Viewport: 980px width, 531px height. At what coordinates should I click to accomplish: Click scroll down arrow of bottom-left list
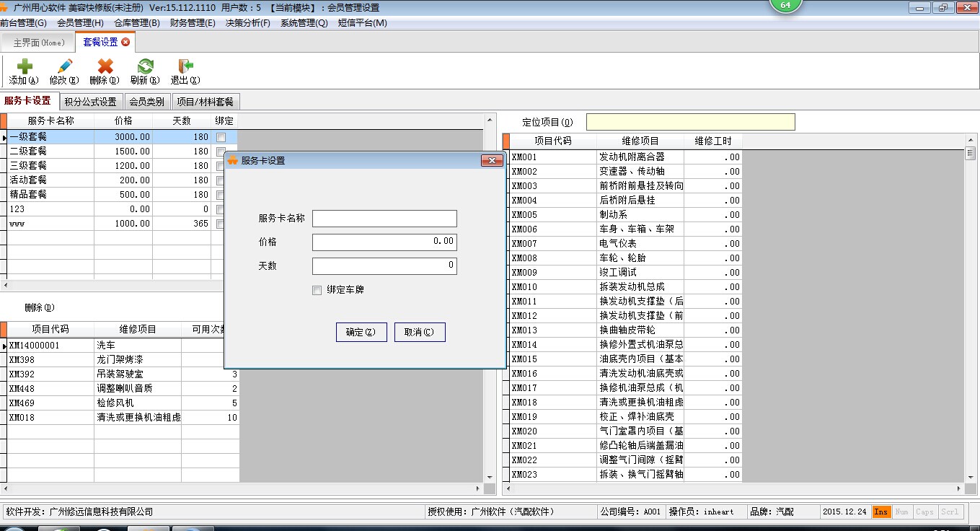490,477
